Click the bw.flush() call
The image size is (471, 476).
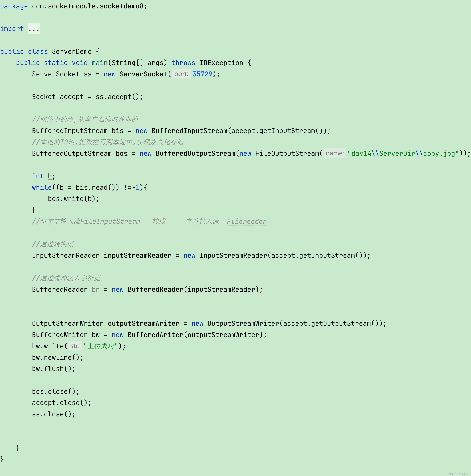point(53,369)
